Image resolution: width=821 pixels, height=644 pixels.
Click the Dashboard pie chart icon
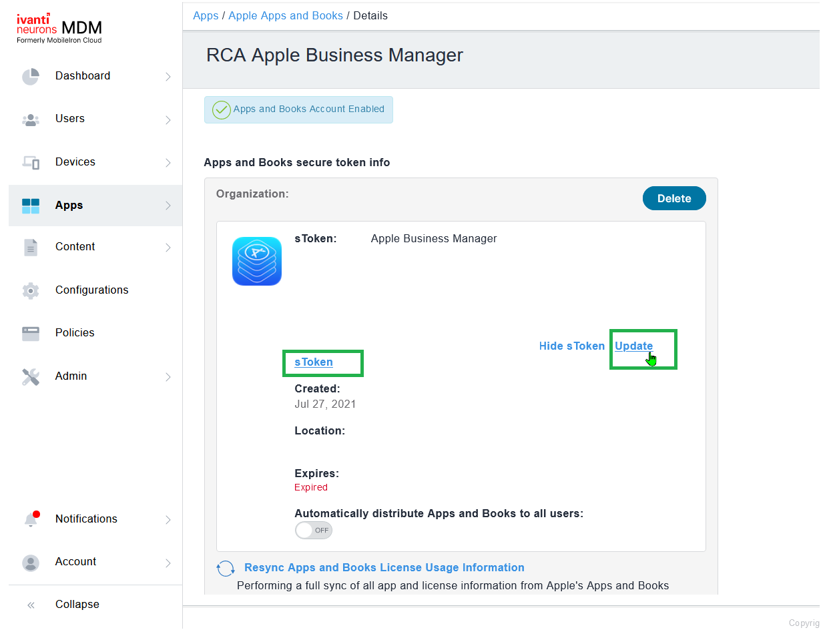pos(31,77)
